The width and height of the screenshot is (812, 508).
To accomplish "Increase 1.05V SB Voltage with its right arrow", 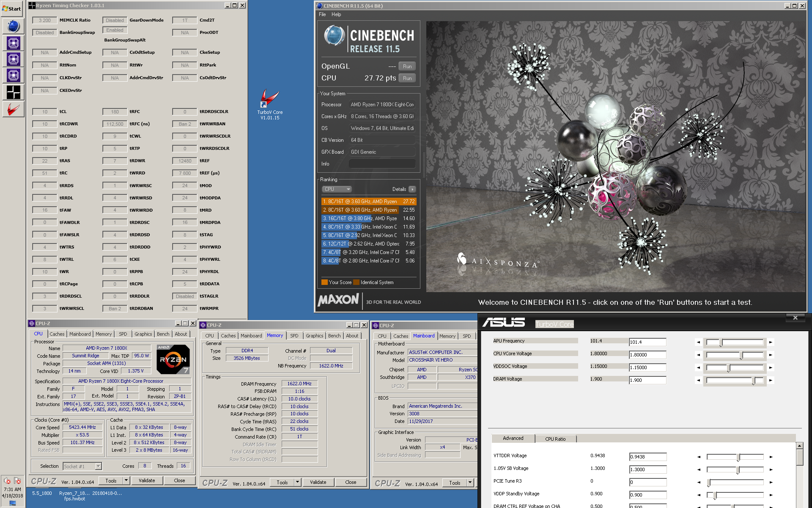I will click(771, 469).
